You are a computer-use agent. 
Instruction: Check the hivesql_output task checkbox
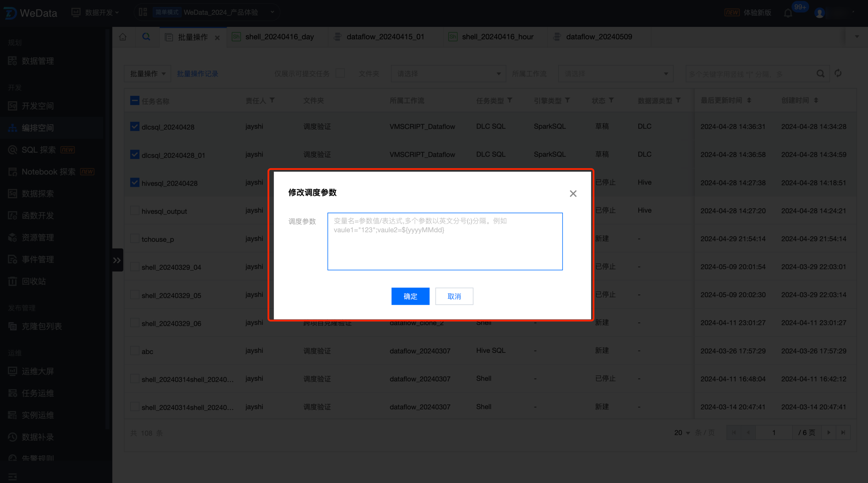coord(135,211)
